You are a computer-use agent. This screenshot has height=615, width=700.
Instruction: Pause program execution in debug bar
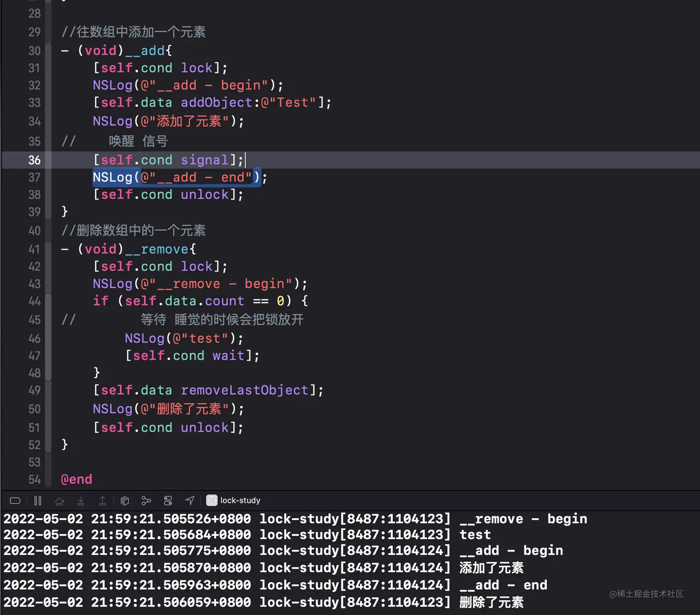coord(37,500)
